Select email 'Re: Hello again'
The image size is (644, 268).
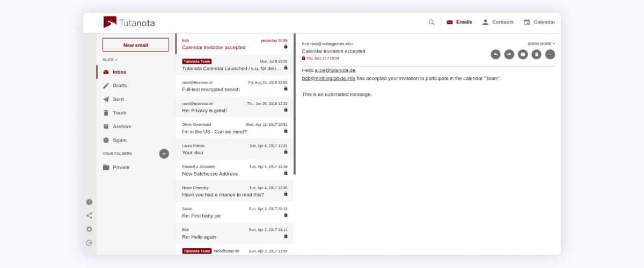point(235,233)
